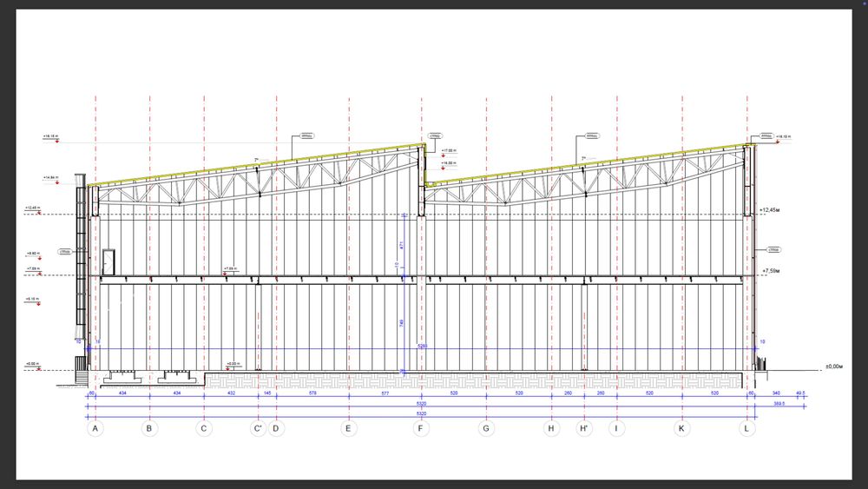The width and height of the screenshot is (868, 489).
Task: Select grid axis bubble I
Action: [x=616, y=428]
